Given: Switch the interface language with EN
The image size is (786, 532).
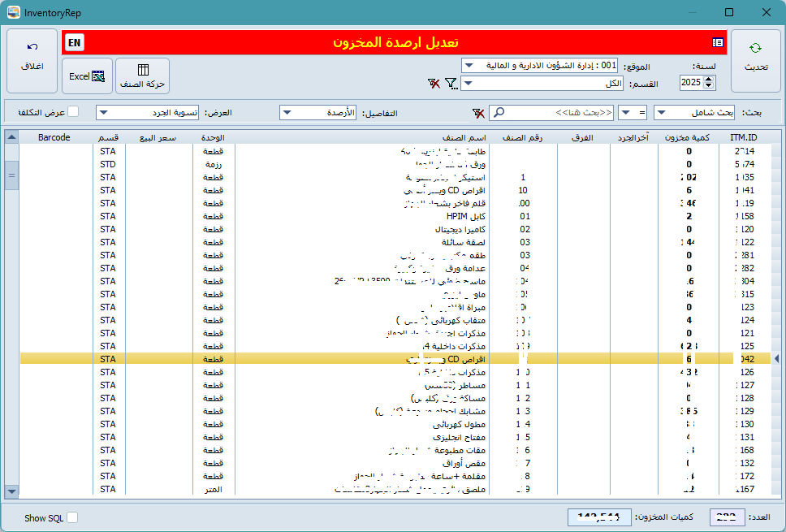Looking at the screenshot, I should pos(74,42).
